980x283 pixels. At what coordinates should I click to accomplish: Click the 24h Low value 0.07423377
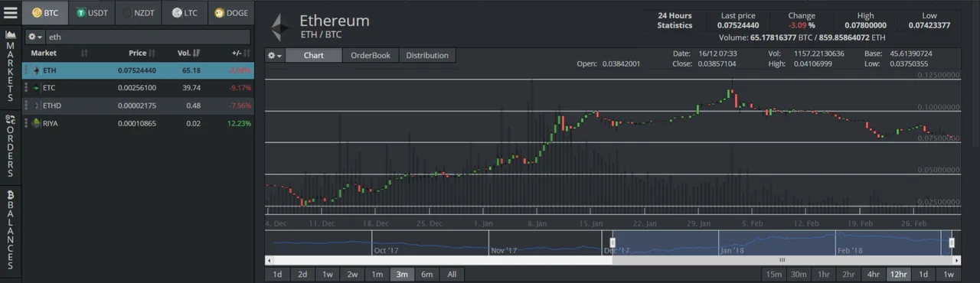[x=929, y=25]
